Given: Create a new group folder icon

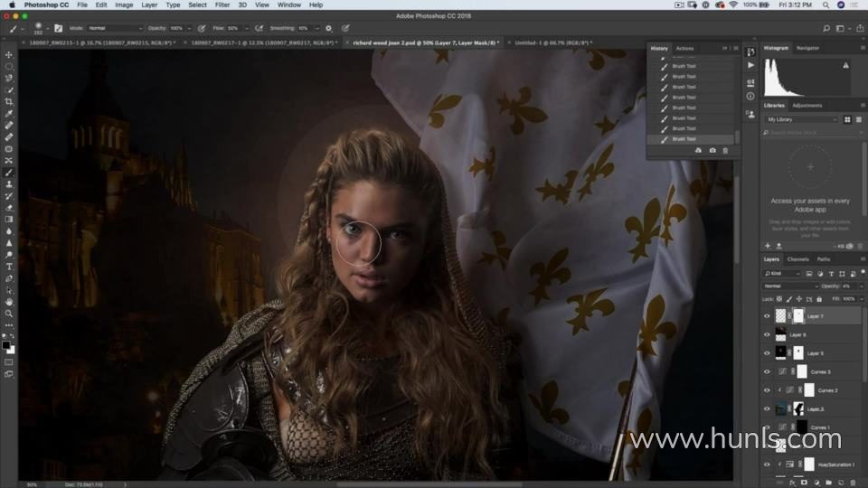Looking at the screenshot, I should [828, 483].
